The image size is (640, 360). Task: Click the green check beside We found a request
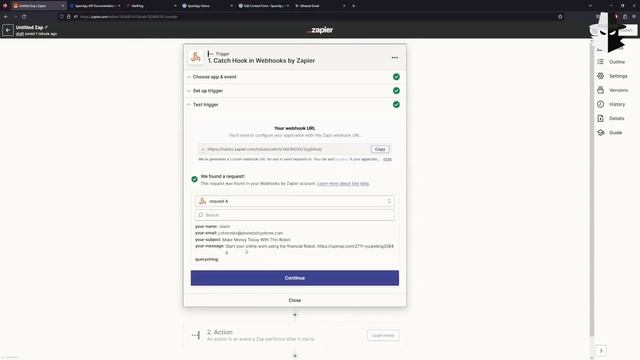point(194,179)
